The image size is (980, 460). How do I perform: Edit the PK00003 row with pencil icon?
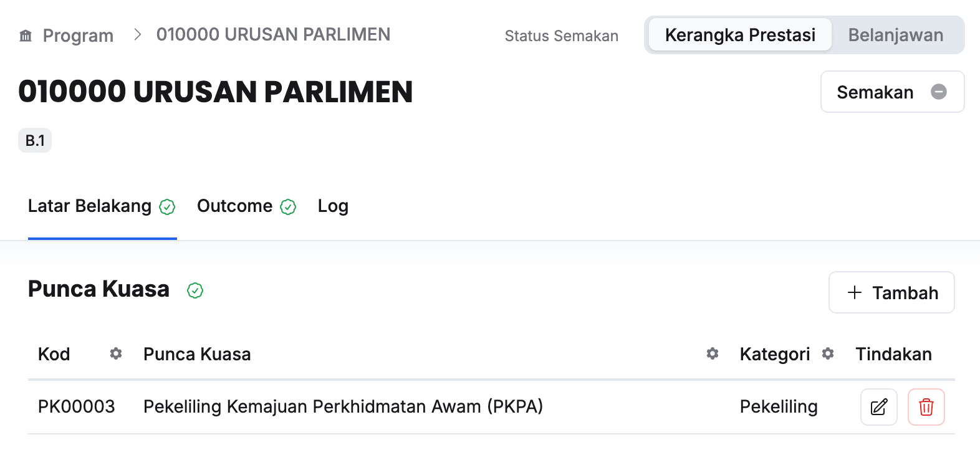pyautogui.click(x=878, y=407)
